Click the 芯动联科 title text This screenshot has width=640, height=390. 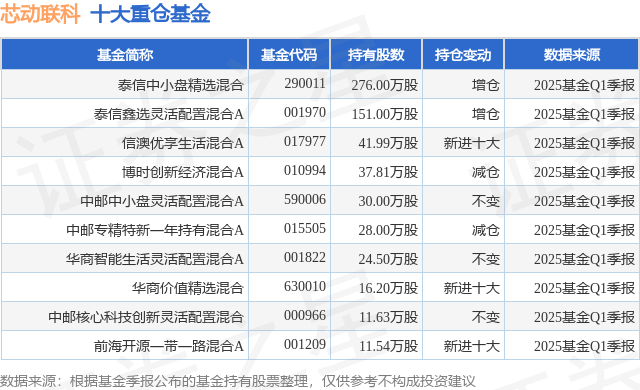(40, 14)
